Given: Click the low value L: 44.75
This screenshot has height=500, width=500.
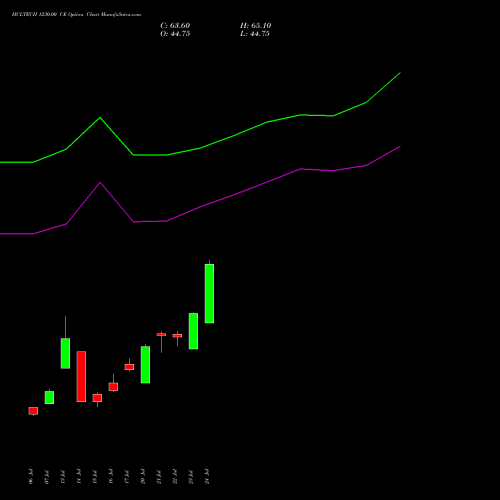Looking at the screenshot, I should (x=255, y=34).
